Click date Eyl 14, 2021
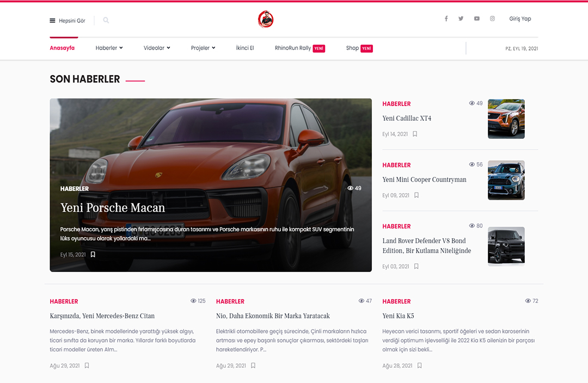 [x=395, y=134]
